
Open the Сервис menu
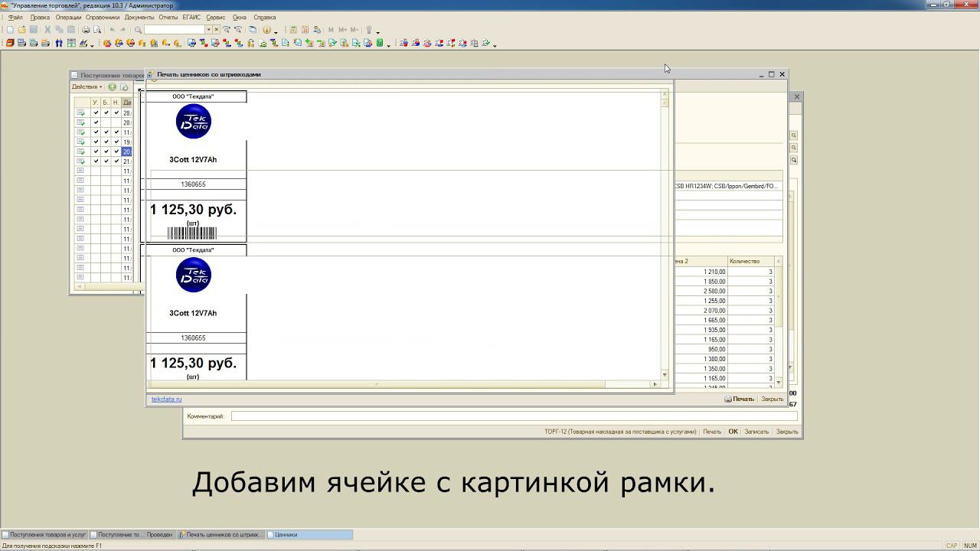[216, 17]
